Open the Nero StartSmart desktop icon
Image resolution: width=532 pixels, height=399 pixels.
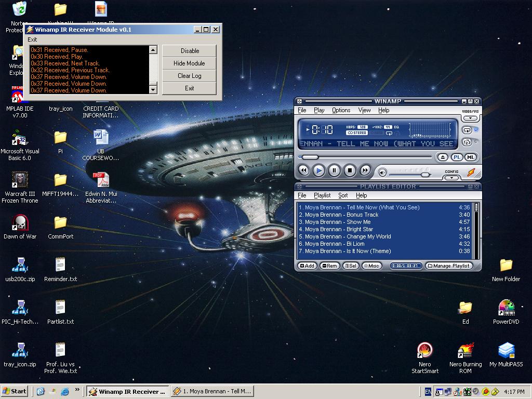tap(424, 351)
